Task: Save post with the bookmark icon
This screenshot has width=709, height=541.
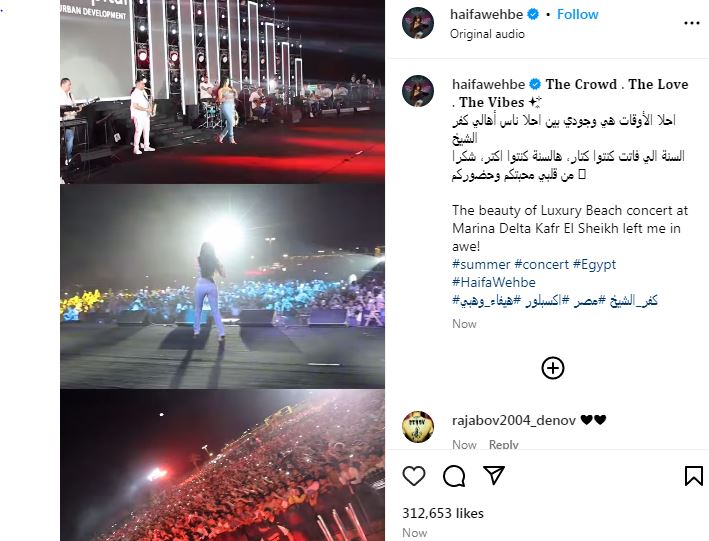Action: [694, 476]
